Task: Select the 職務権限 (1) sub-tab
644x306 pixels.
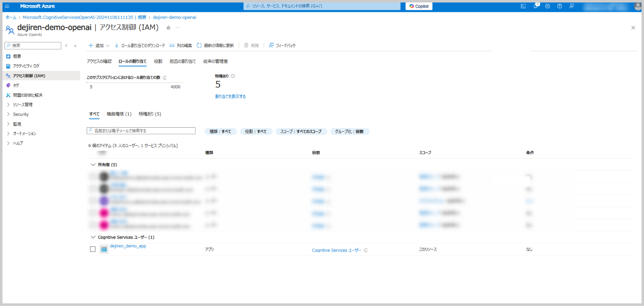Action: [119, 114]
